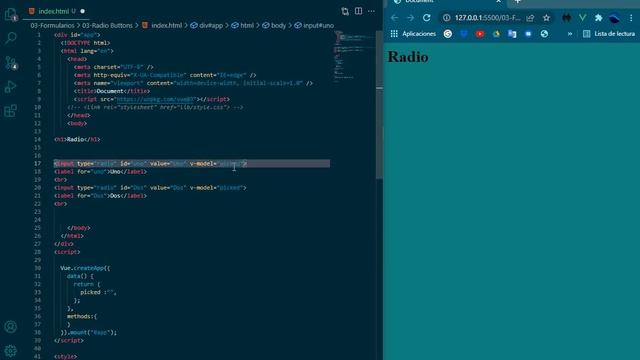Click 03-Formularios in the breadcrumb
This screenshot has height=360, width=640.
tap(52, 25)
